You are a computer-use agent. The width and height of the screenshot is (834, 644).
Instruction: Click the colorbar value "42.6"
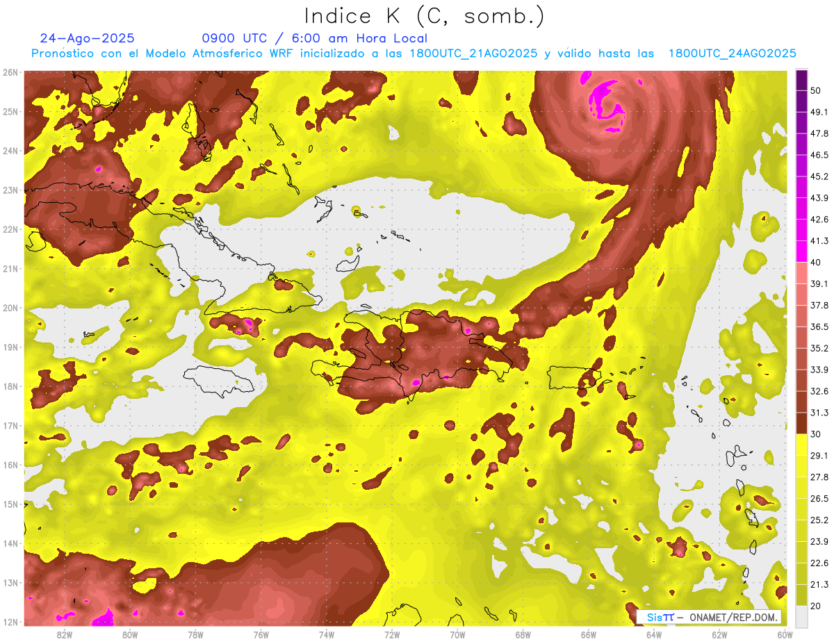click(x=819, y=220)
